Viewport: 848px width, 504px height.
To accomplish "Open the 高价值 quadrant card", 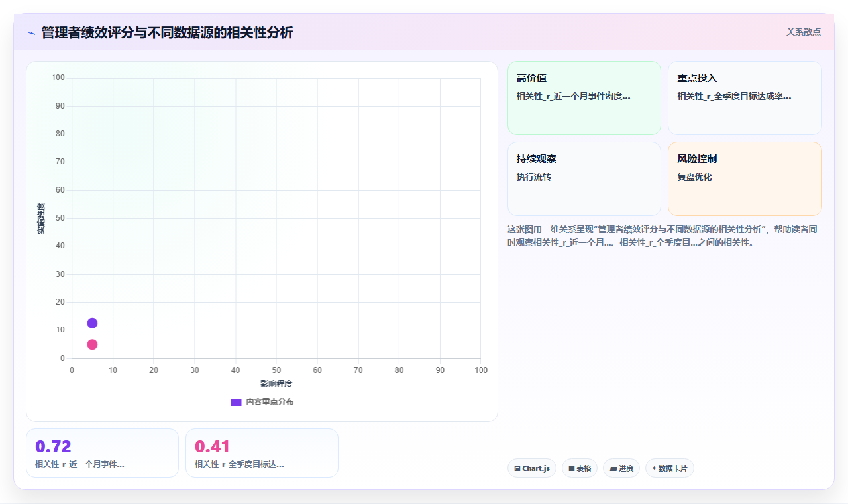I will tap(584, 98).
